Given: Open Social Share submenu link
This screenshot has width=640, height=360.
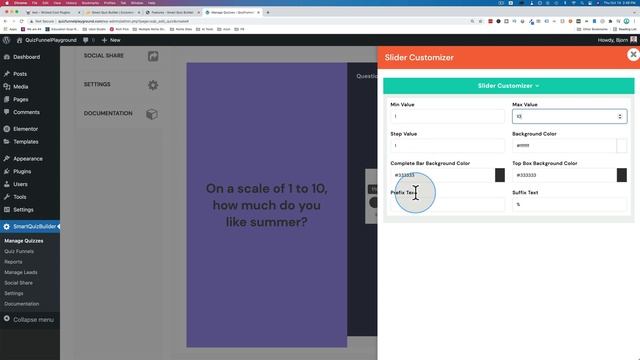Looking at the screenshot, I should click(18, 283).
